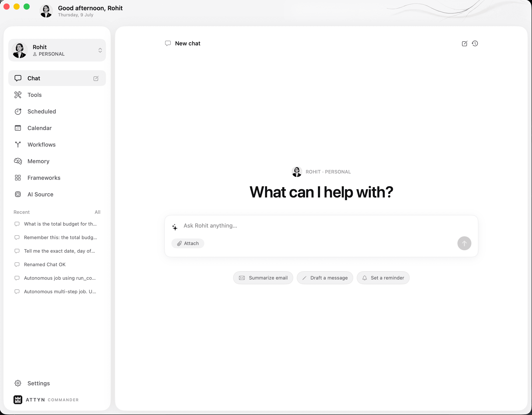Click the send arrow button
Image resolution: width=532 pixels, height=415 pixels.
pos(464,243)
